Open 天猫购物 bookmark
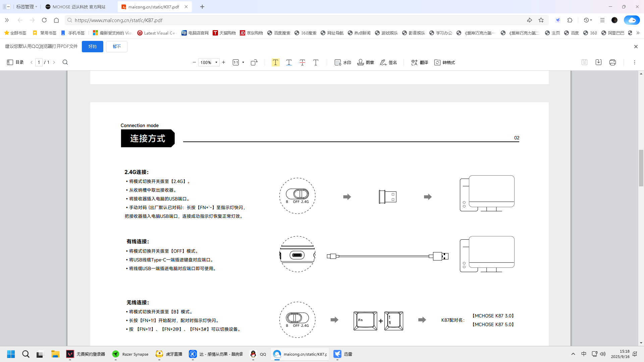The width and height of the screenshot is (644, 362). click(x=224, y=33)
